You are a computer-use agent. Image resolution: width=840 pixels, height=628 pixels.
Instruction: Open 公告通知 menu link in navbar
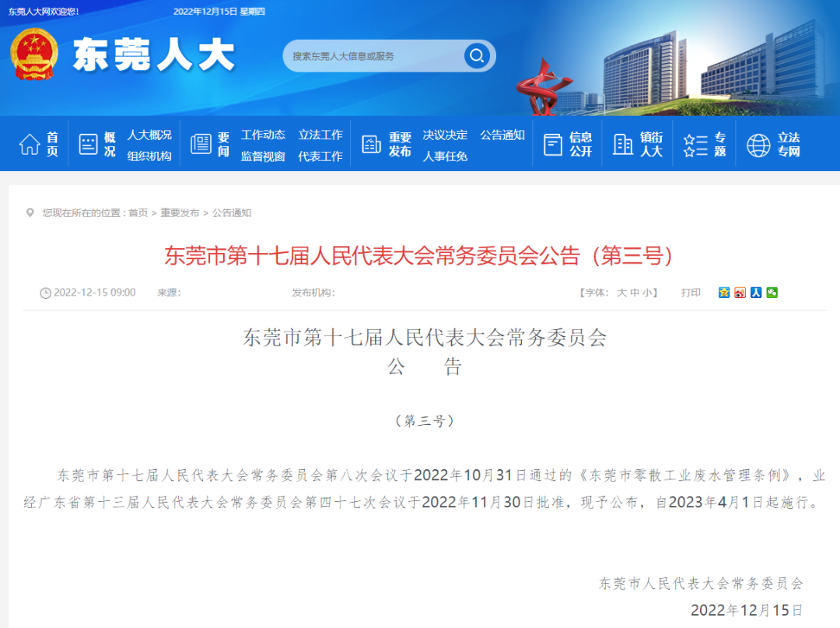[x=502, y=135]
